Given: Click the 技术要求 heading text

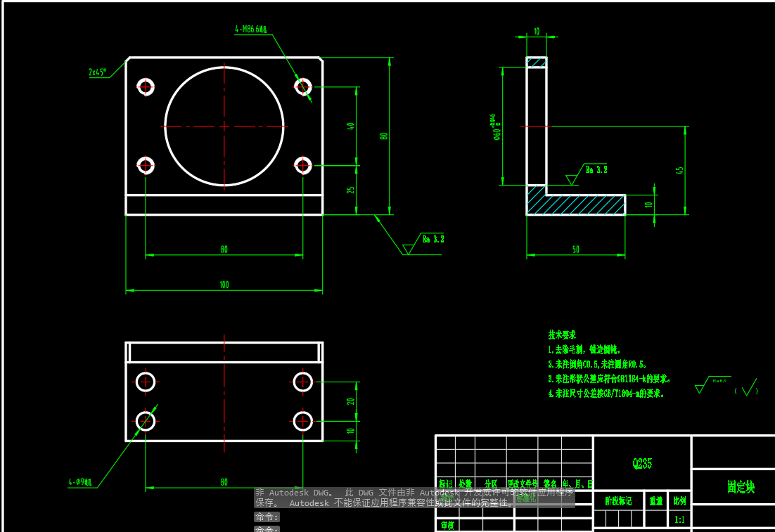Looking at the screenshot, I should tap(562, 335).
